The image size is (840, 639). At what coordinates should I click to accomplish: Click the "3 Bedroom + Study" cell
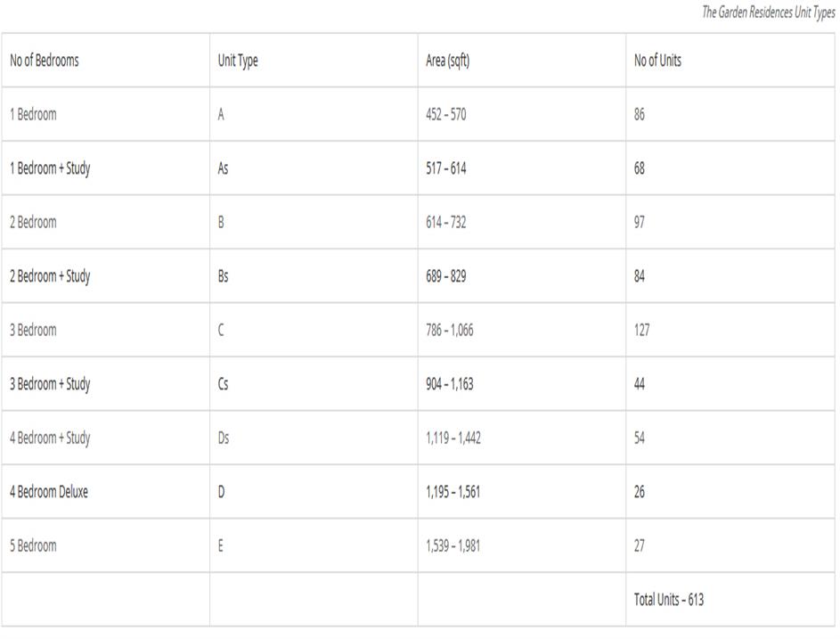50,384
